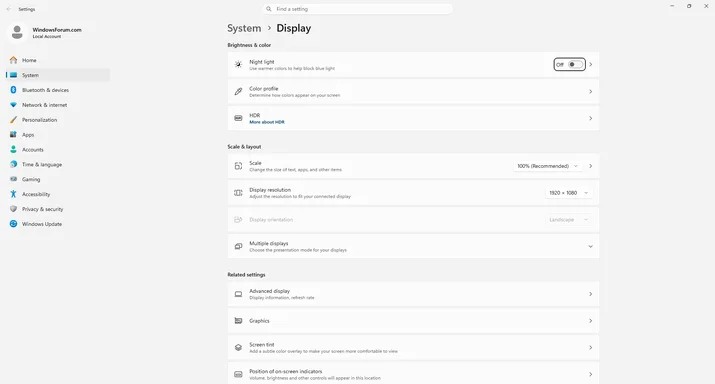The width and height of the screenshot is (715, 384).
Task: Open on-screen indicators position via chevron
Action: 591,374
